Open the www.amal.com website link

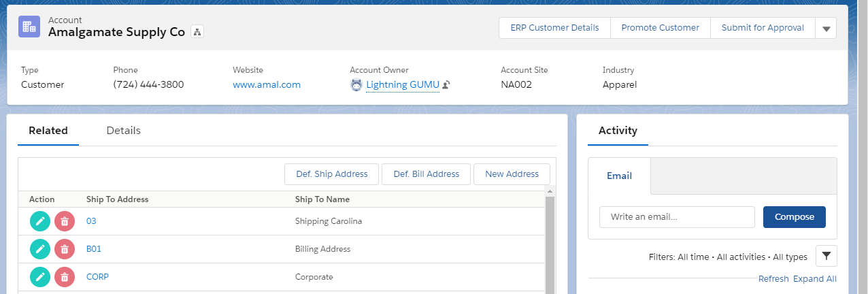pos(266,85)
